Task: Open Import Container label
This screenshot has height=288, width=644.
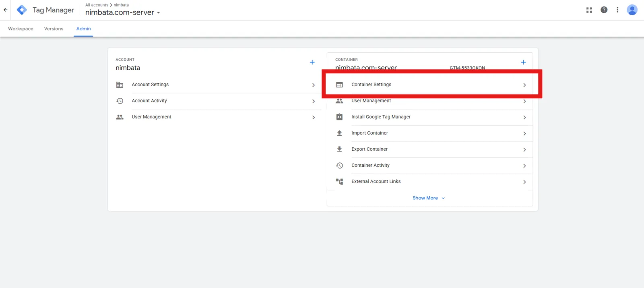Action: pos(369,133)
